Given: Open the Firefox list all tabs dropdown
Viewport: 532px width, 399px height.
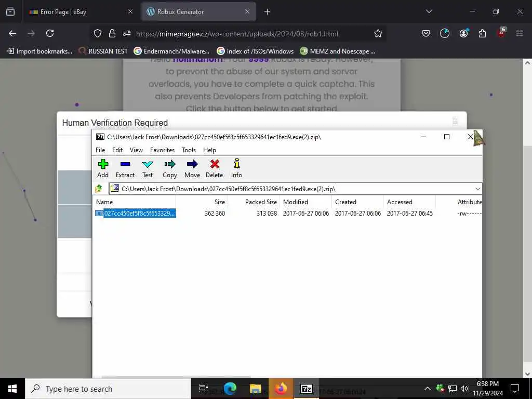Looking at the screenshot, I should pos(429,11).
